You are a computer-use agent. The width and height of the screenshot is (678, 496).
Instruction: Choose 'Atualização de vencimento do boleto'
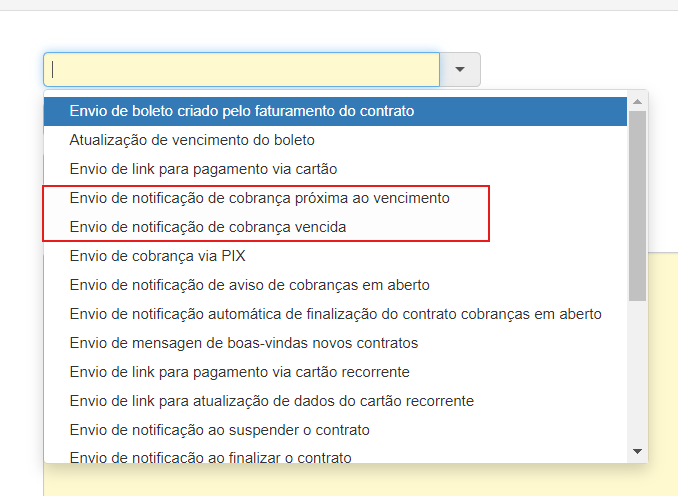192,140
